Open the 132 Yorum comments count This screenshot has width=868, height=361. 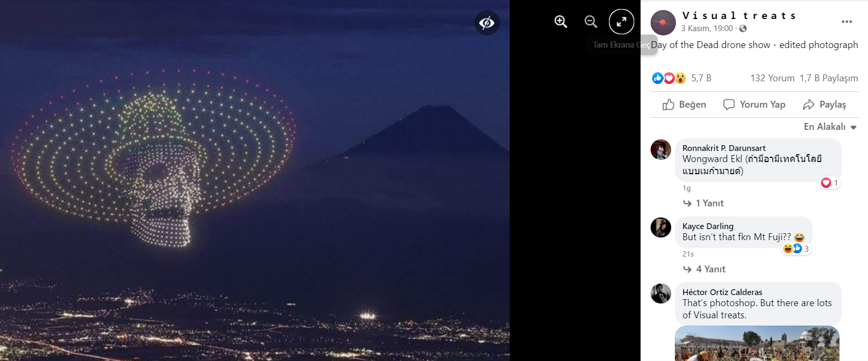point(772,78)
